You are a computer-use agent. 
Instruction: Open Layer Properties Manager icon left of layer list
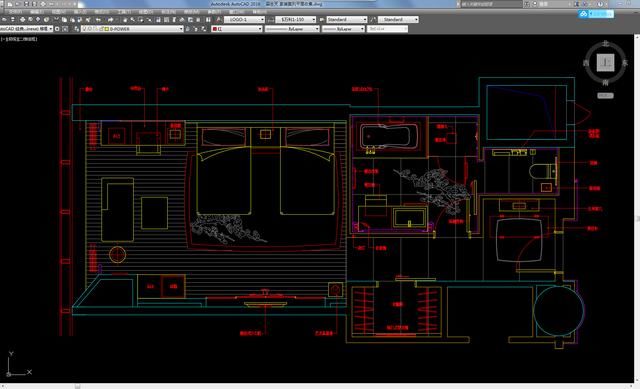pyautogui.click(x=76, y=29)
